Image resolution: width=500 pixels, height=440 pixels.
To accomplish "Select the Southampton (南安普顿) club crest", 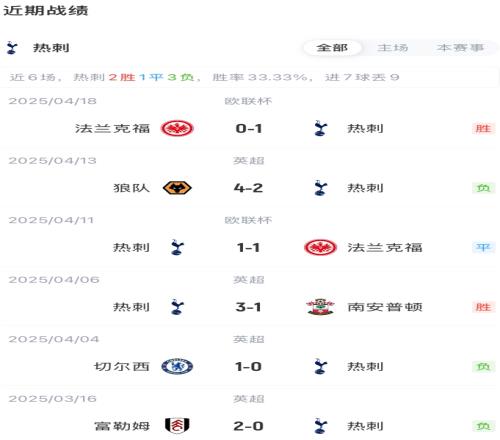I will click(x=320, y=307).
